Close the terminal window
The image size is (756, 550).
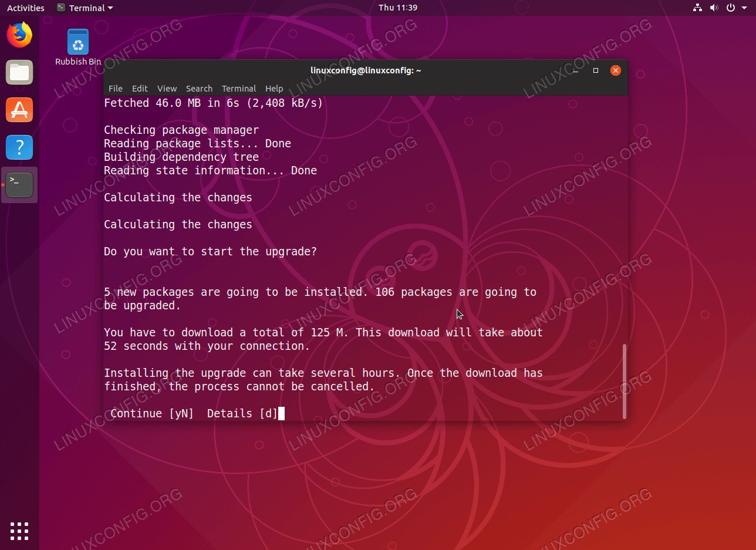click(x=615, y=70)
